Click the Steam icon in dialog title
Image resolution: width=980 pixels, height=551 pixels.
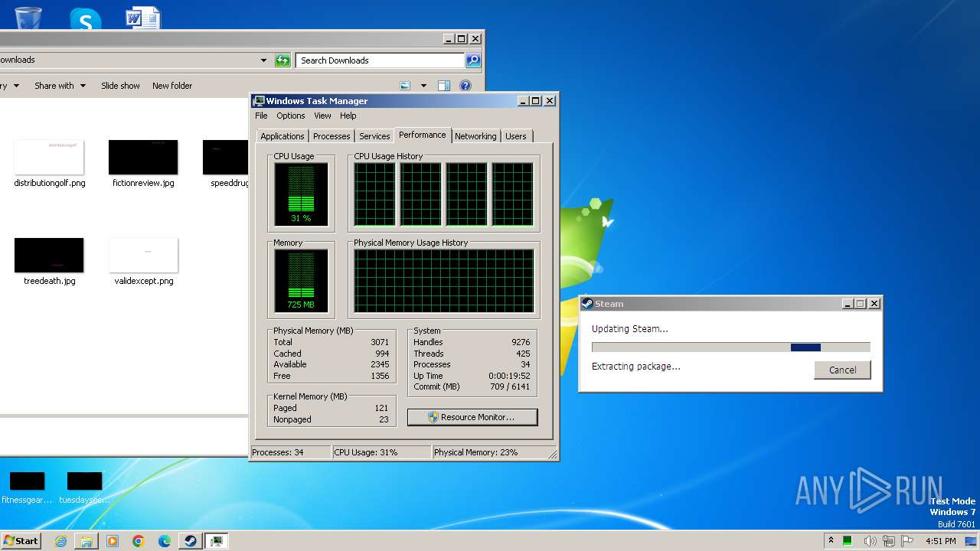(x=587, y=304)
